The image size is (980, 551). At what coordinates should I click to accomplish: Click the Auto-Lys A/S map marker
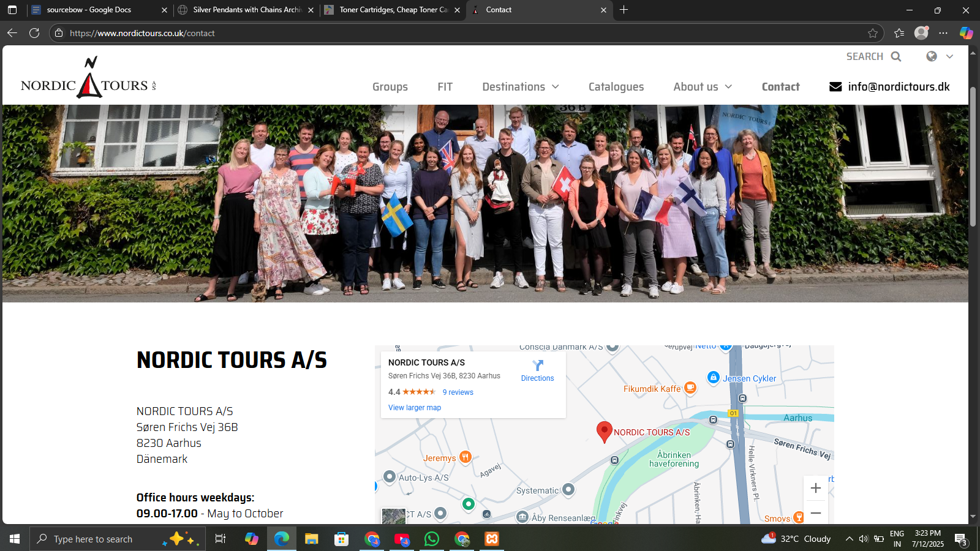tap(390, 476)
